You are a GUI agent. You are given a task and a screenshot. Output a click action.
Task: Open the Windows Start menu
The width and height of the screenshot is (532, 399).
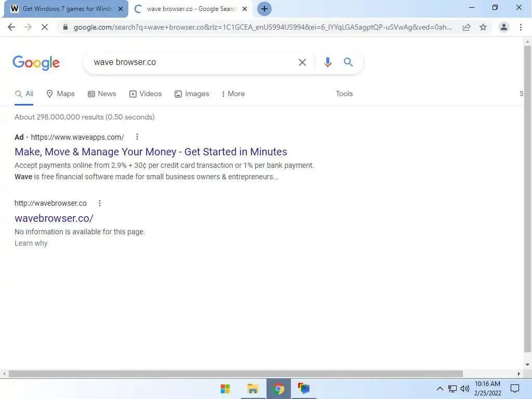coord(225,389)
